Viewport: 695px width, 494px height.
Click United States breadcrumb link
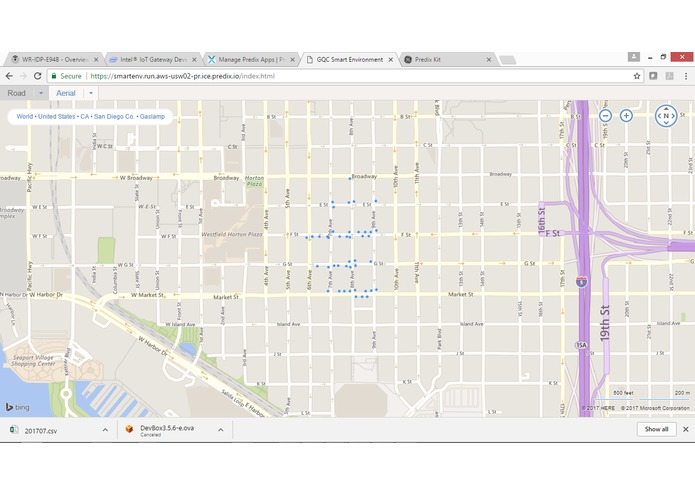coord(56,117)
